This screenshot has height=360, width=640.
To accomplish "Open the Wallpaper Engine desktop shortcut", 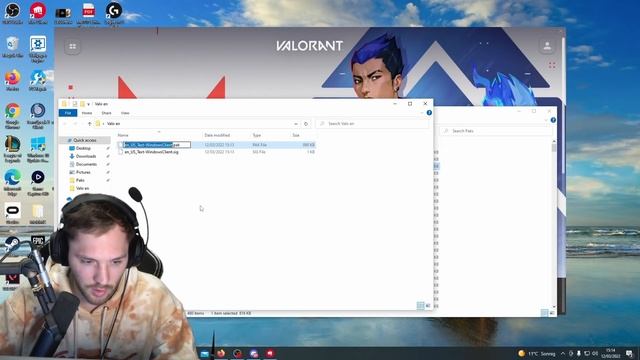I will pos(38,49).
